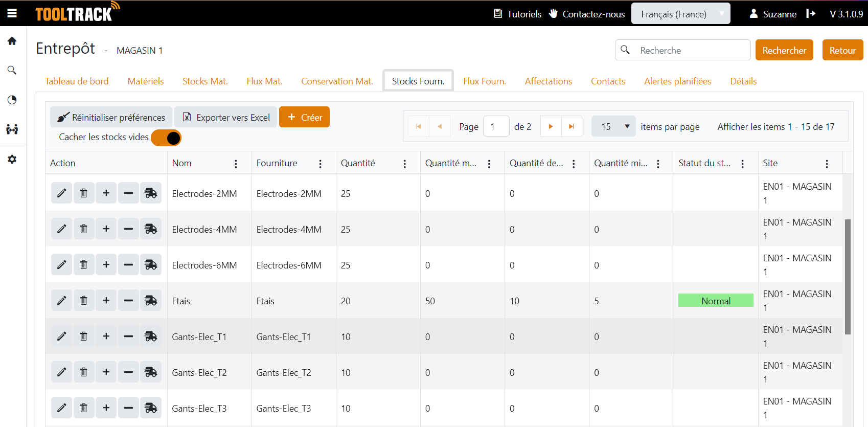Screen dimensions: 868x427
Task: Open the Fourniture column options menu
Action: [x=321, y=164]
